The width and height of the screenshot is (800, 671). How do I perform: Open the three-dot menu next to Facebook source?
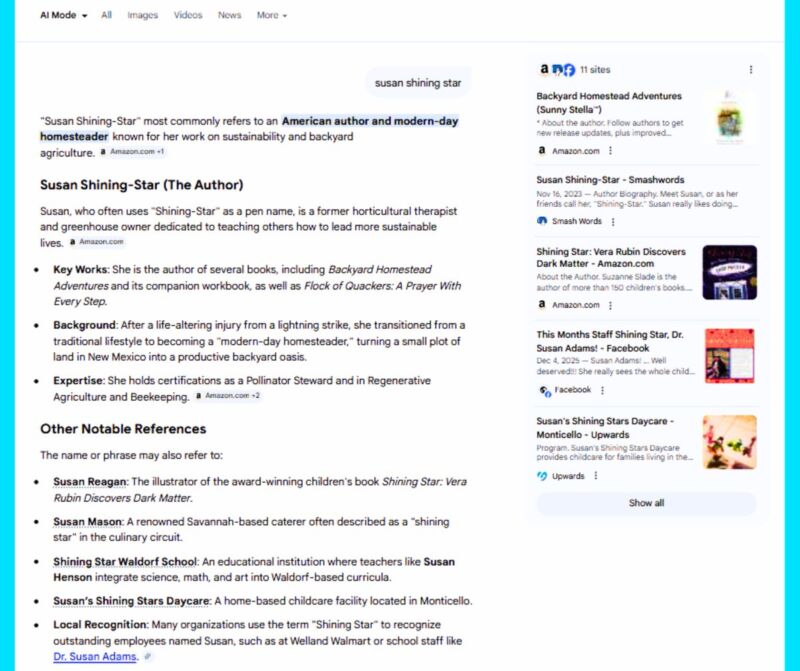click(602, 390)
